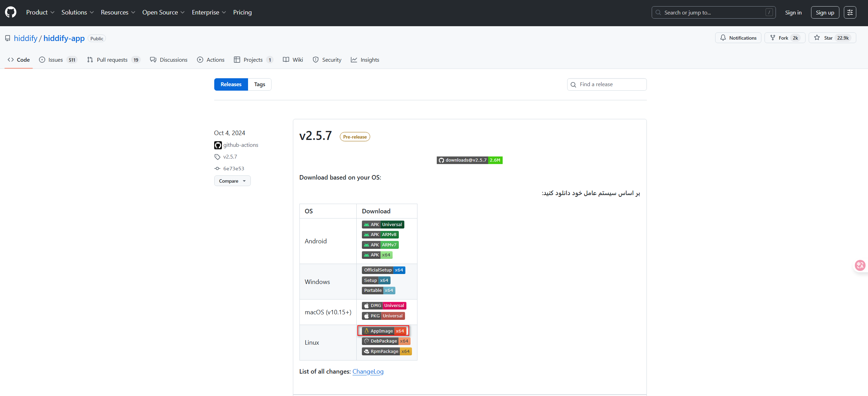Viewport: 868px width, 396px height.
Task: Click the Sign up button
Action: 825,12
